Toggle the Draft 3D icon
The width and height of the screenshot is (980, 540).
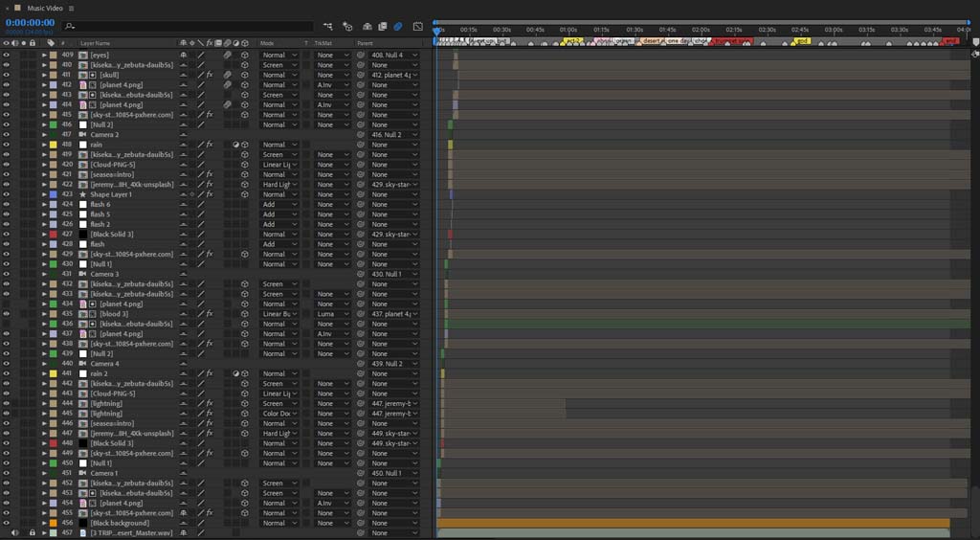[347, 26]
